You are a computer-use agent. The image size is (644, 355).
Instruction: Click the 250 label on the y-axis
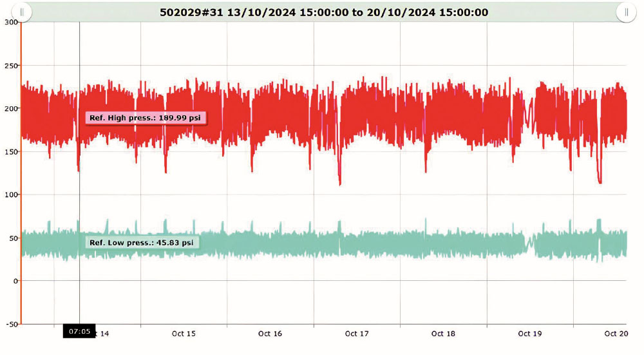coord(10,65)
